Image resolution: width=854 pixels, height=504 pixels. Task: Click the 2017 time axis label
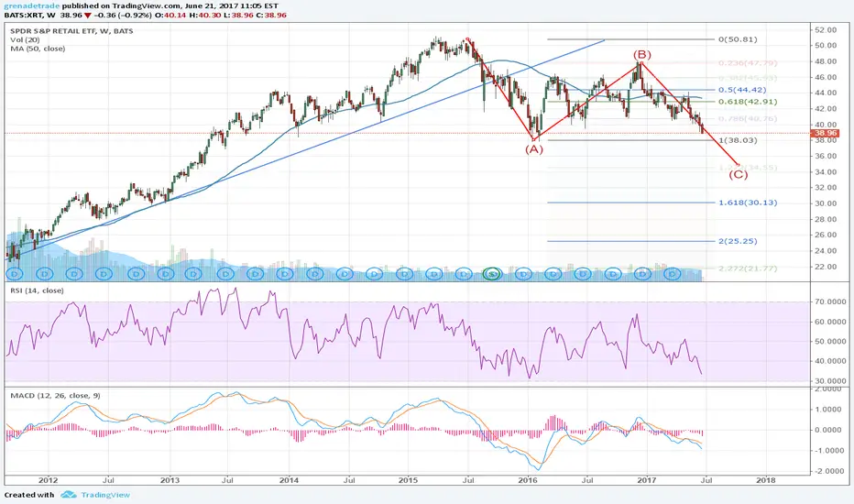(647, 480)
